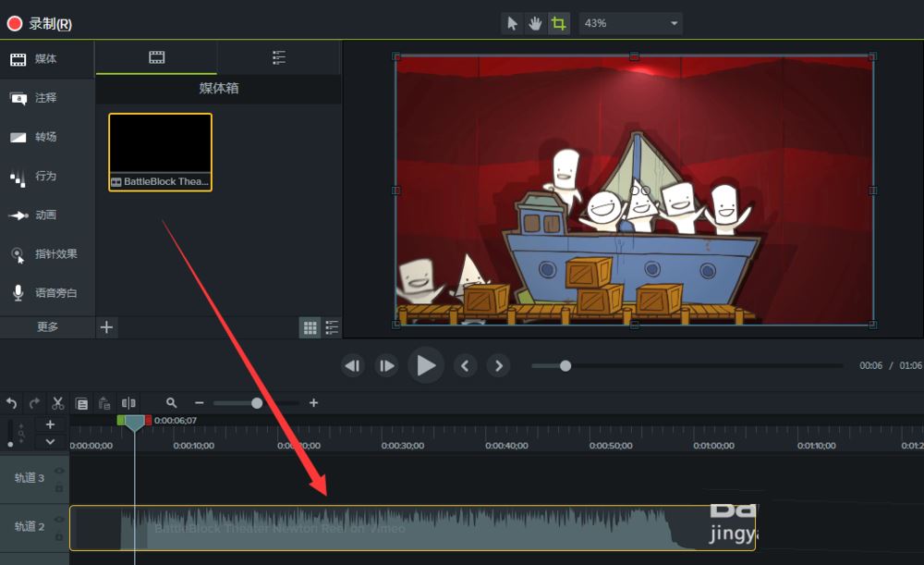Zoom in the timeline with plus

tap(313, 403)
